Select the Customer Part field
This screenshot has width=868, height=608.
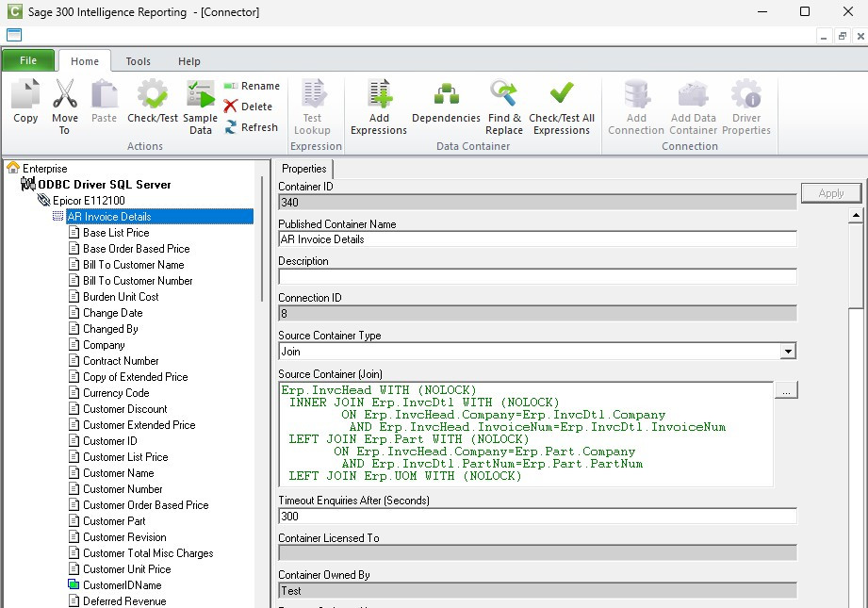tap(114, 521)
